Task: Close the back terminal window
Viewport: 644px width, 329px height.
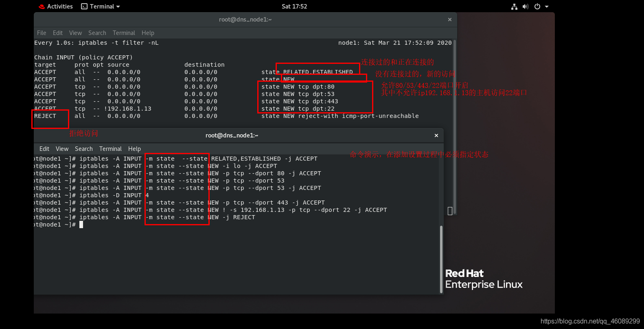Action: 450,20
